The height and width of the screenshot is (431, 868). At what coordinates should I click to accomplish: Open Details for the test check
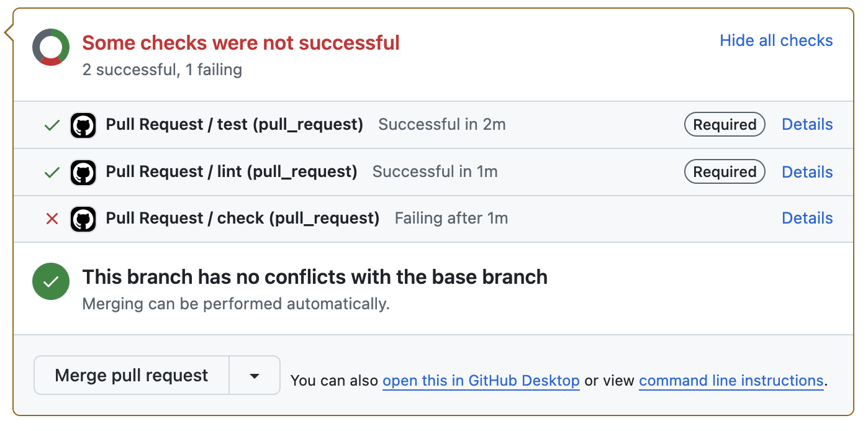pos(807,124)
